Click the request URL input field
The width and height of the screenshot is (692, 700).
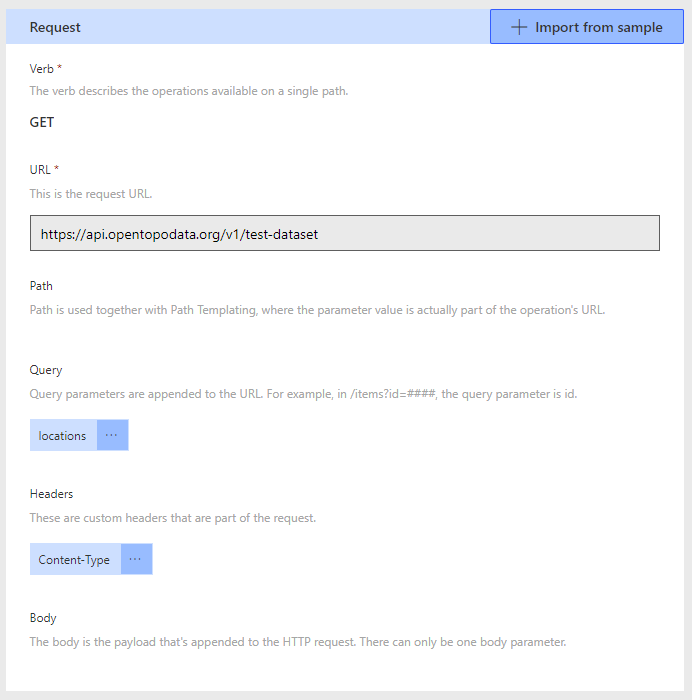[x=344, y=233]
